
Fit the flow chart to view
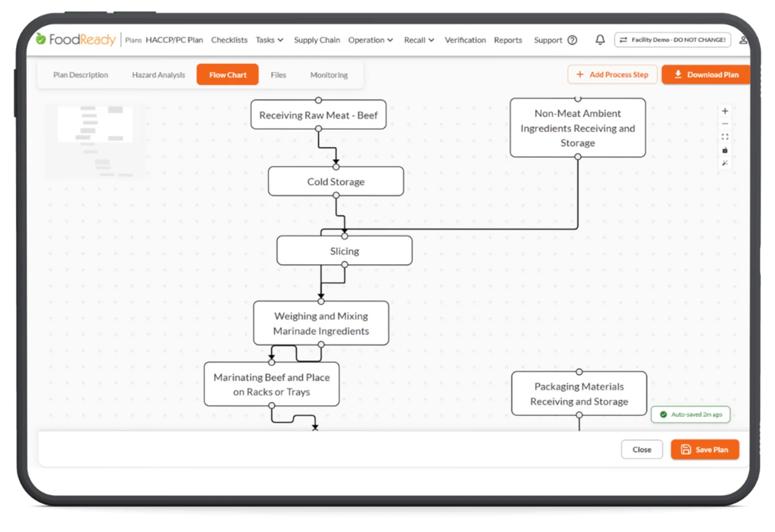(725, 137)
